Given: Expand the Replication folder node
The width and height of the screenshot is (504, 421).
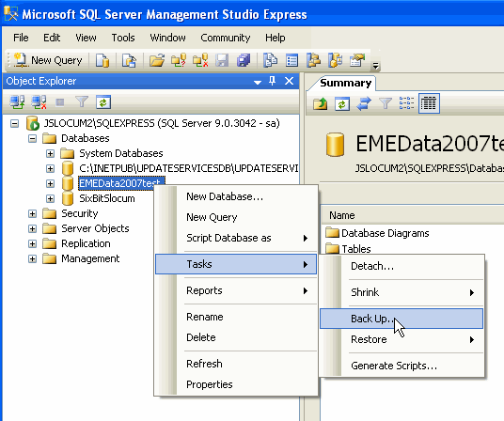Looking at the screenshot, I should 32,243.
